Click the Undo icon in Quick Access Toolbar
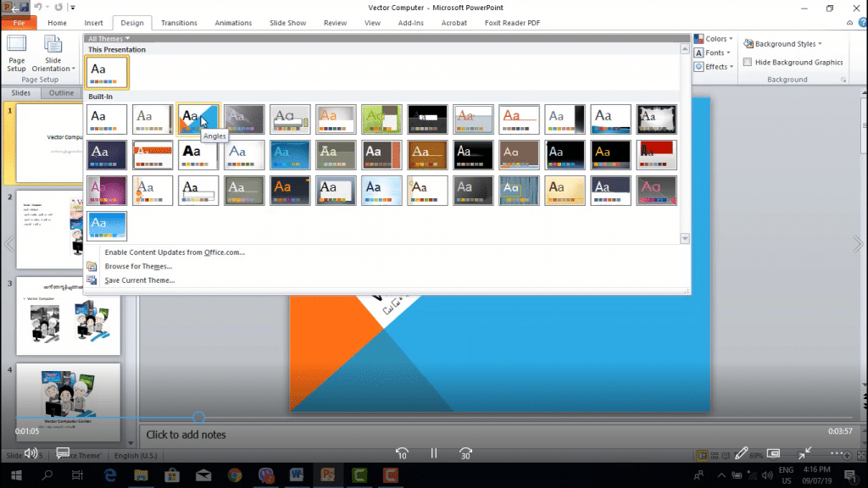The width and height of the screenshot is (868, 488). click(38, 7)
